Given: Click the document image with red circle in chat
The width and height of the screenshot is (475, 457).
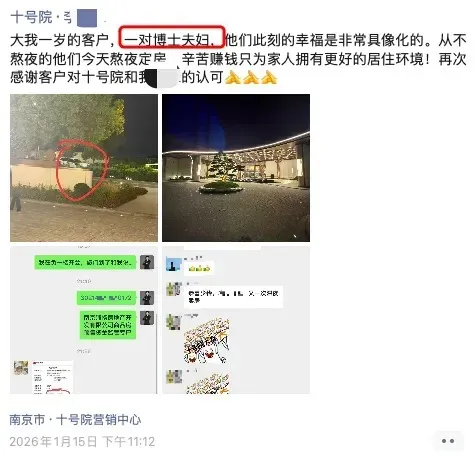Looking at the screenshot, I should [53, 377].
